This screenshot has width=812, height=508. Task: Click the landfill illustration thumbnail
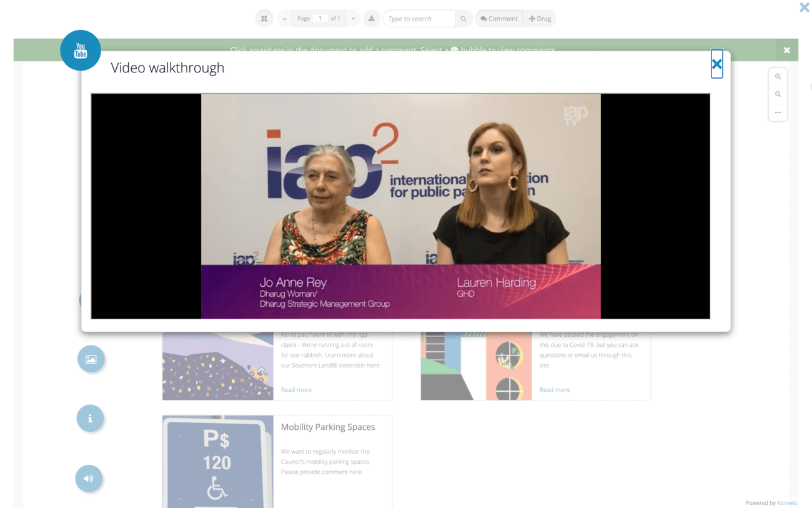[218, 366]
